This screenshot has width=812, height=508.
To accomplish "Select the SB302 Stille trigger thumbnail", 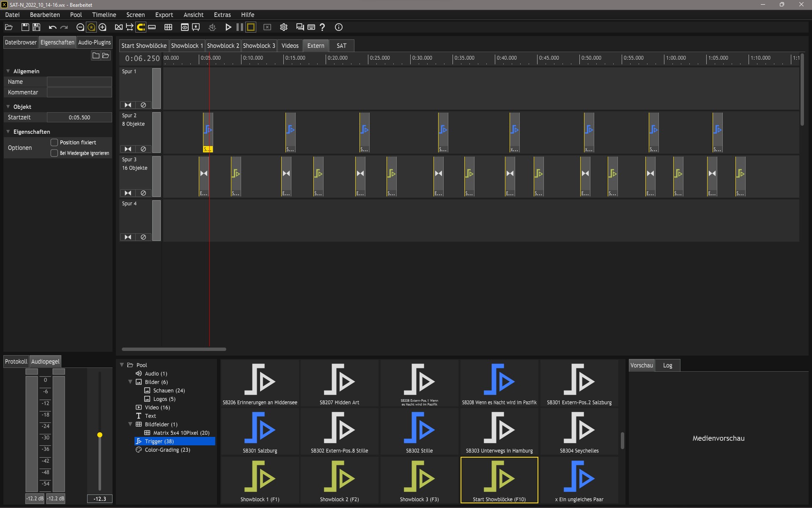I will tap(419, 432).
